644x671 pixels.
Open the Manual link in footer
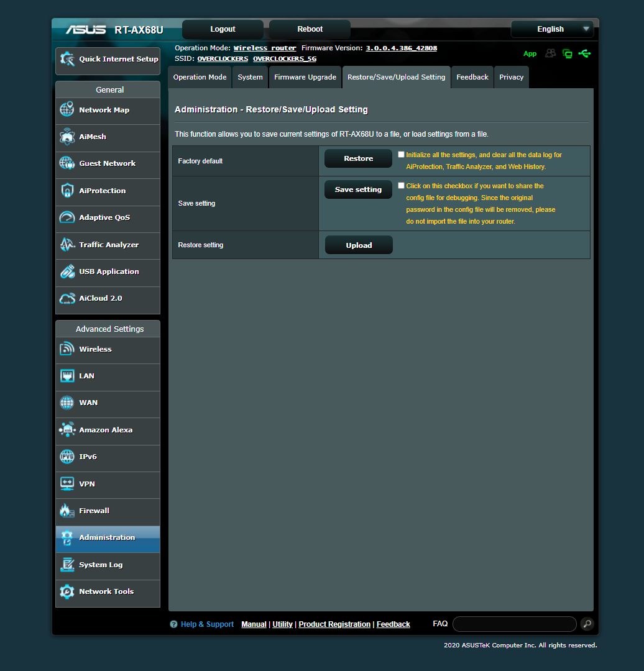254,624
